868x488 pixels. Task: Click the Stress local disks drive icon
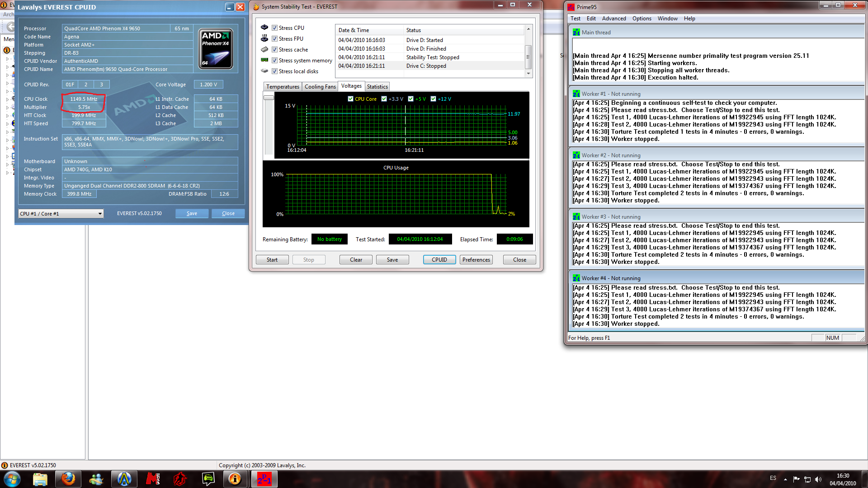264,71
